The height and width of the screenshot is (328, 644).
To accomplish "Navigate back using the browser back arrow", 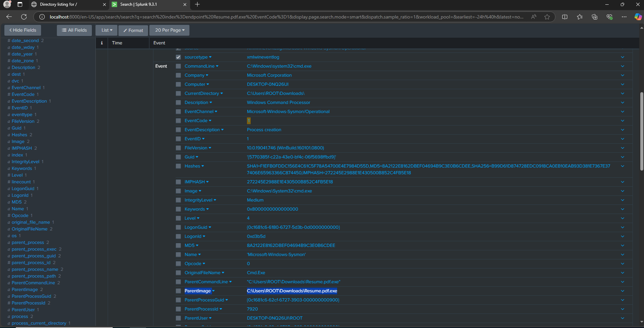I will point(8,17).
